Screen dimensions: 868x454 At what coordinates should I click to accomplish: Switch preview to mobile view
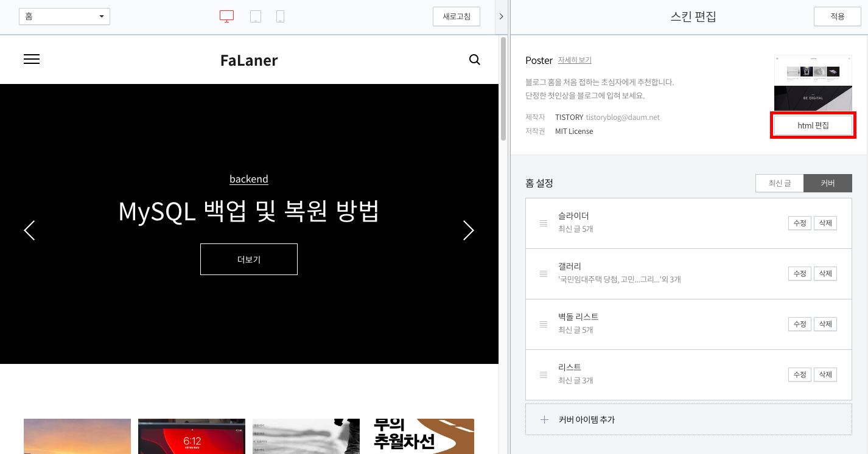[281, 16]
